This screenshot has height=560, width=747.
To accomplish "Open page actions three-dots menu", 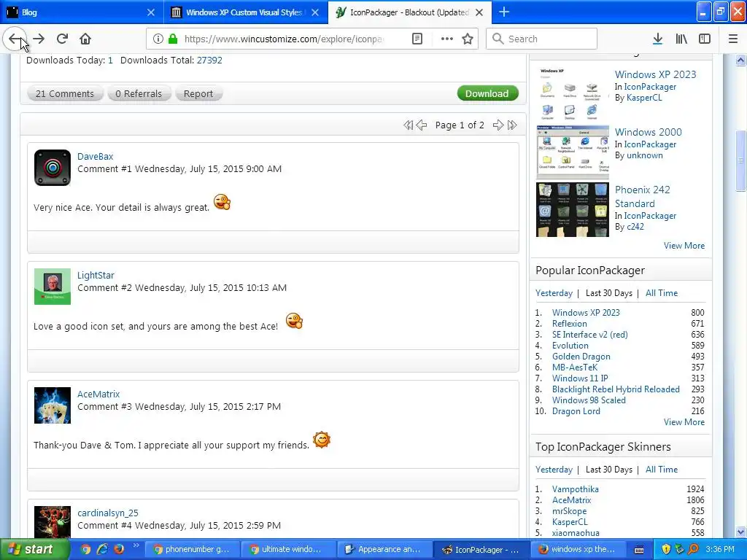I will (x=447, y=39).
